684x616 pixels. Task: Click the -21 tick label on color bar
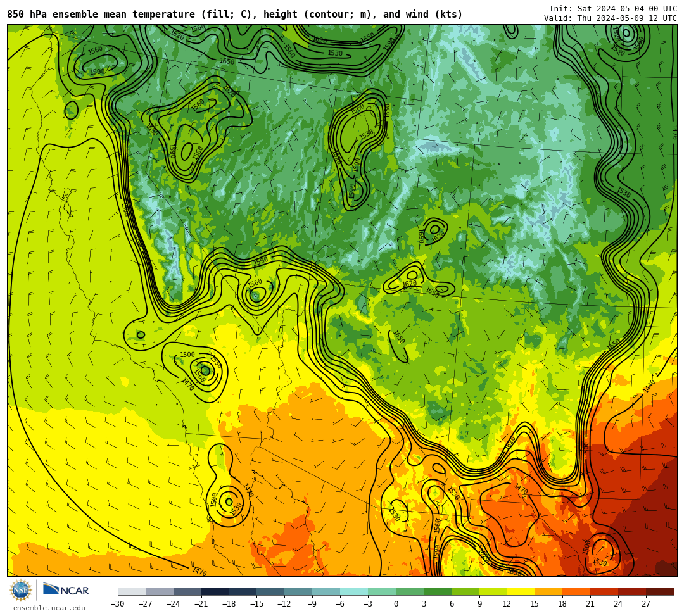201,604
